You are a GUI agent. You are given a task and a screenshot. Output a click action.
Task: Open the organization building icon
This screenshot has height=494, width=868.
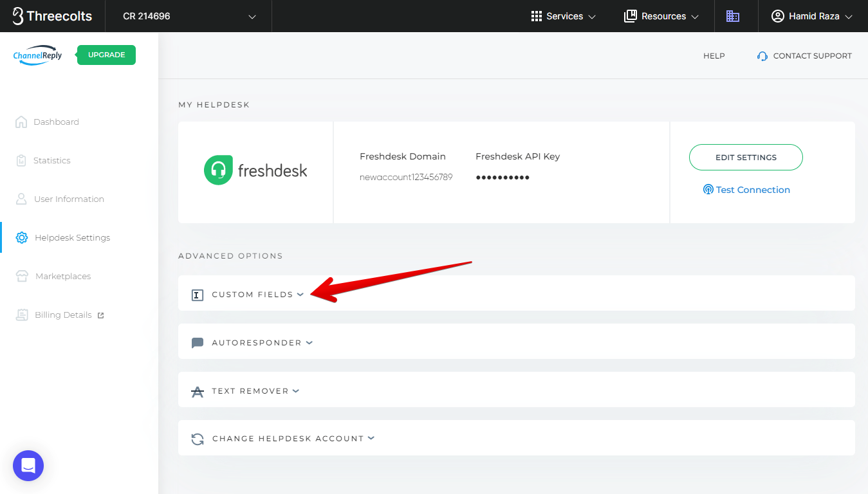pyautogui.click(x=733, y=16)
